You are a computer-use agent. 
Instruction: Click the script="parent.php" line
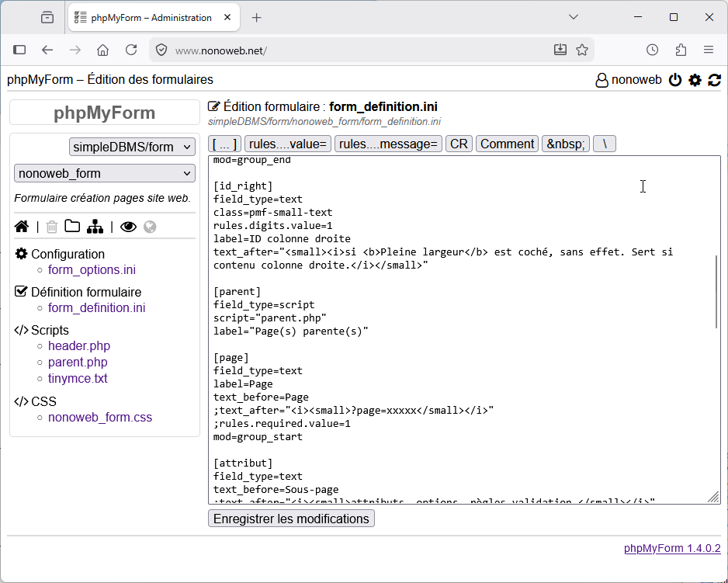tap(270, 318)
